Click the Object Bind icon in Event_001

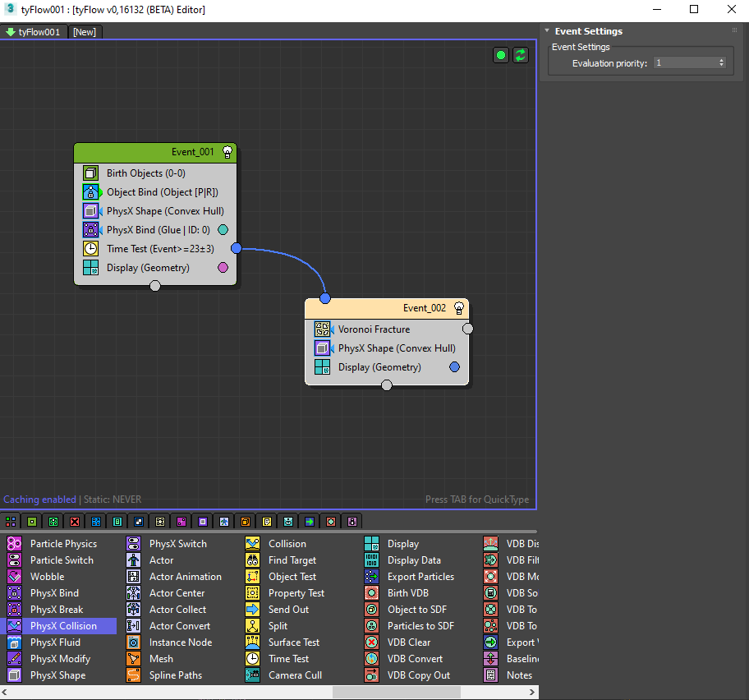(x=91, y=192)
